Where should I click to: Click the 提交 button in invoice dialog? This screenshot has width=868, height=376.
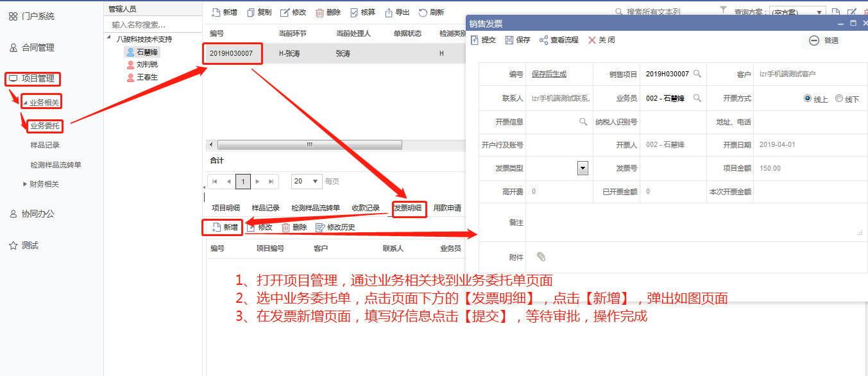pyautogui.click(x=483, y=40)
